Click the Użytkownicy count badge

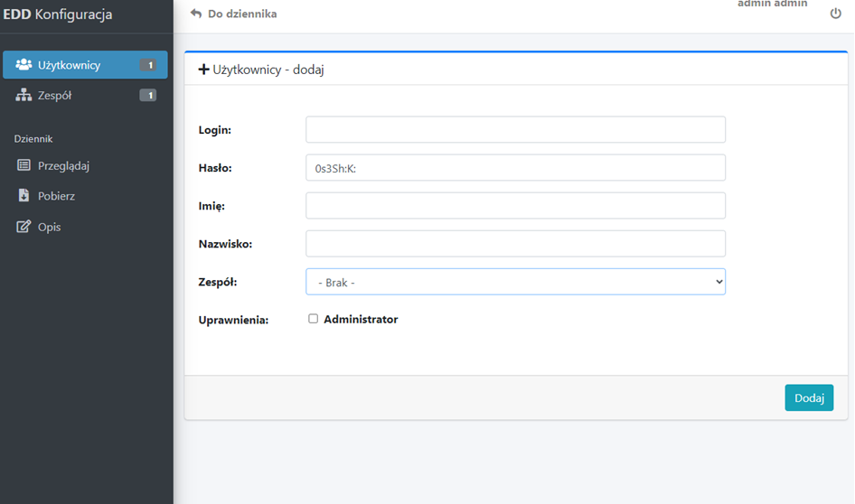pos(147,65)
